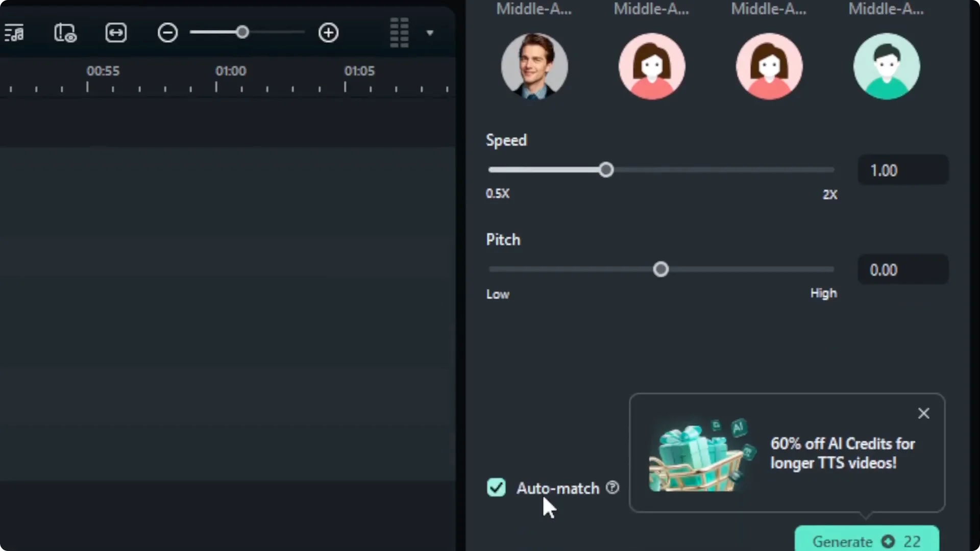Click the track height adjustment icon

(x=398, y=33)
